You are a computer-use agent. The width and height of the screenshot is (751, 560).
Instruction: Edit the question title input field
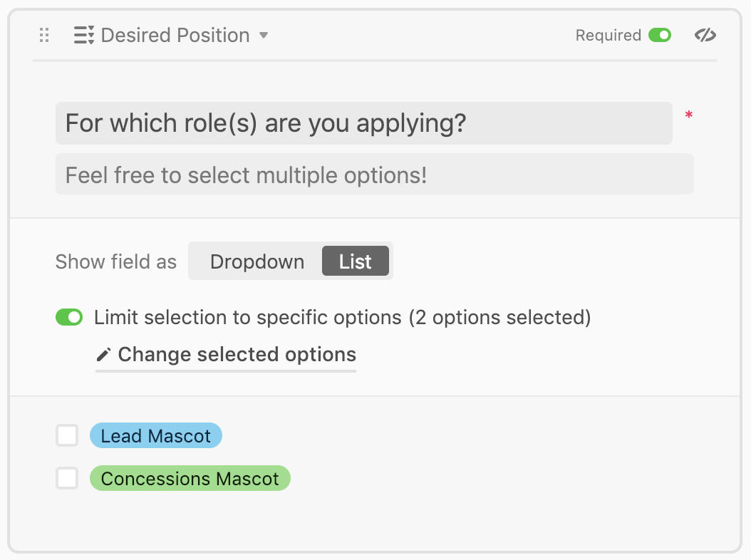point(364,123)
